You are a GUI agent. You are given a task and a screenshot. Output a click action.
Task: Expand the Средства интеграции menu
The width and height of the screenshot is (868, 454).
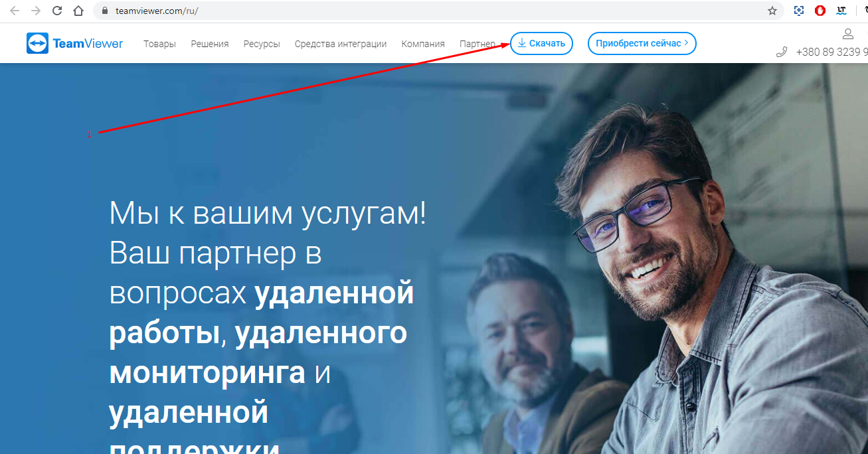(x=341, y=44)
